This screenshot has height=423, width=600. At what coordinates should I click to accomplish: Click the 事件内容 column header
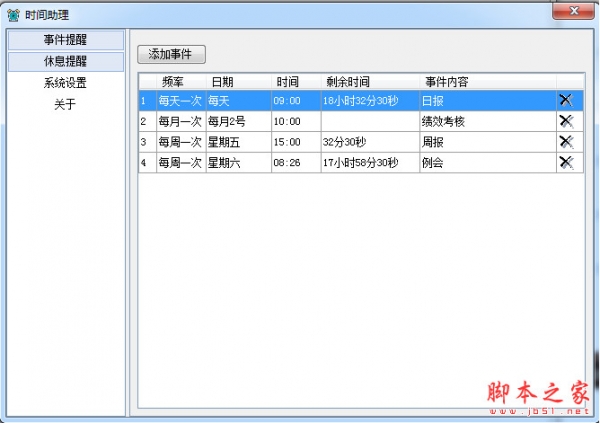[488, 82]
